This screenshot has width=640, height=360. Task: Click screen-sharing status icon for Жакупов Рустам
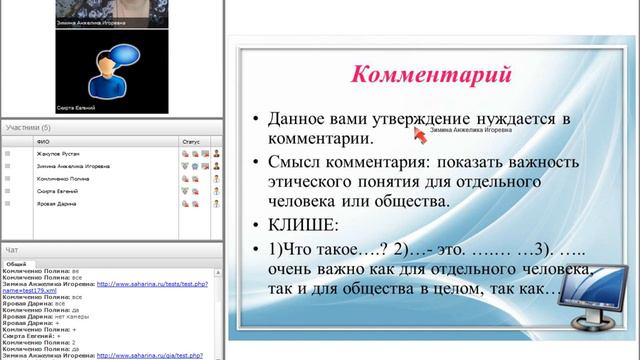coord(205,154)
